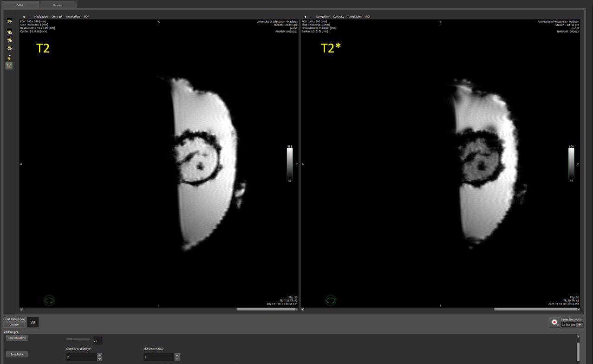Click the Save Data button
The width and height of the screenshot is (593, 364).
(17, 354)
